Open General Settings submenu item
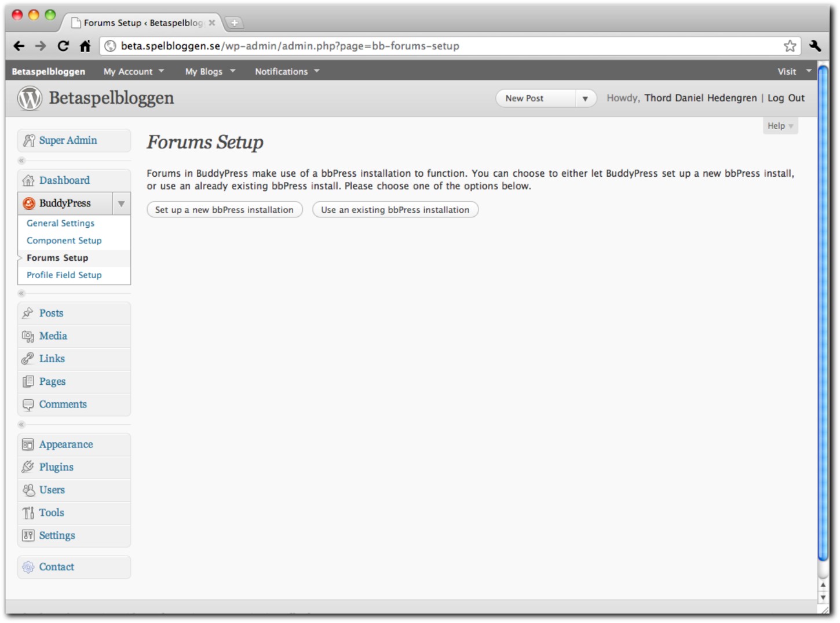 click(60, 223)
